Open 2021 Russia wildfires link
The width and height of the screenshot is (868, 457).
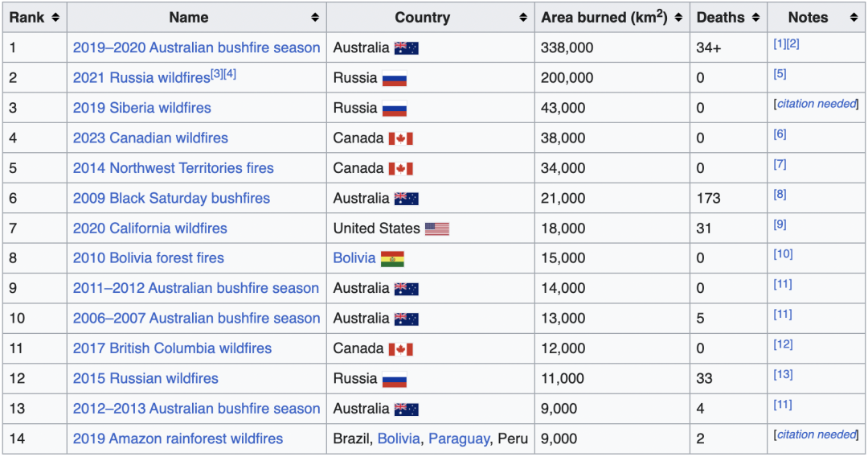(x=141, y=78)
